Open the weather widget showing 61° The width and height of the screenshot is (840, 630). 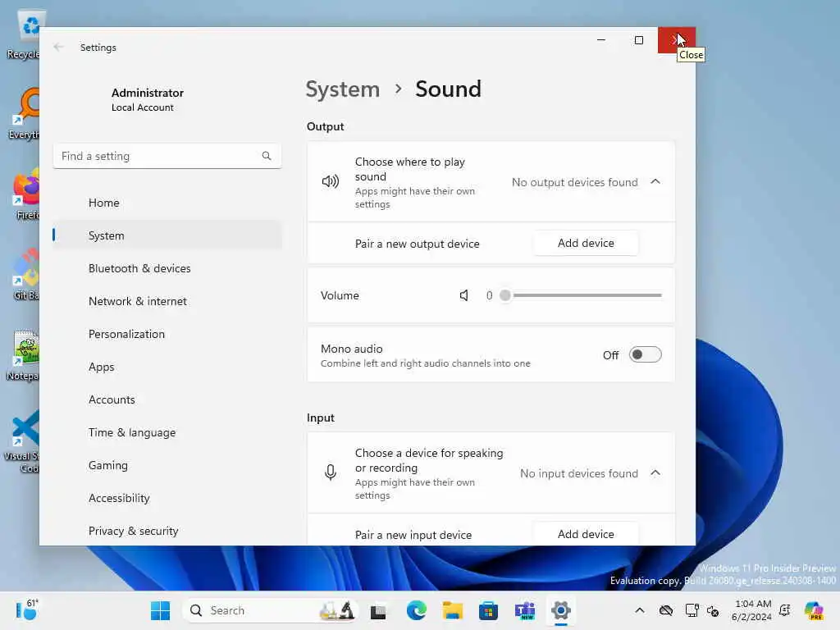pyautogui.click(x=27, y=610)
